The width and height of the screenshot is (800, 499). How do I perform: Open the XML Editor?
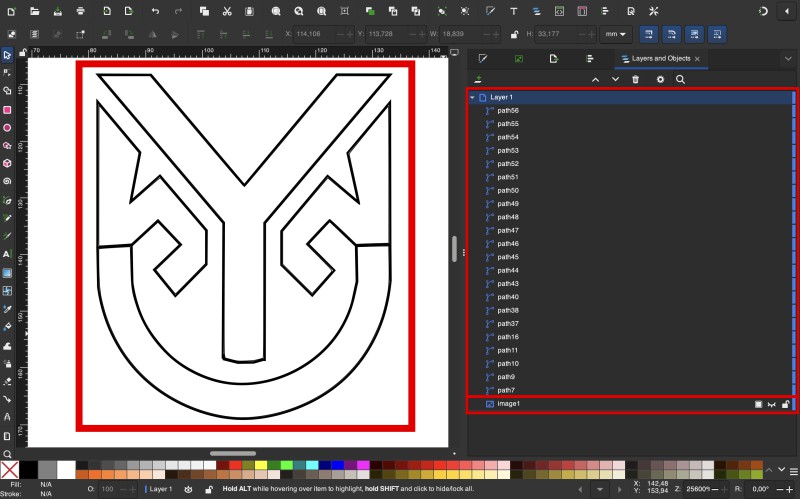click(x=559, y=11)
